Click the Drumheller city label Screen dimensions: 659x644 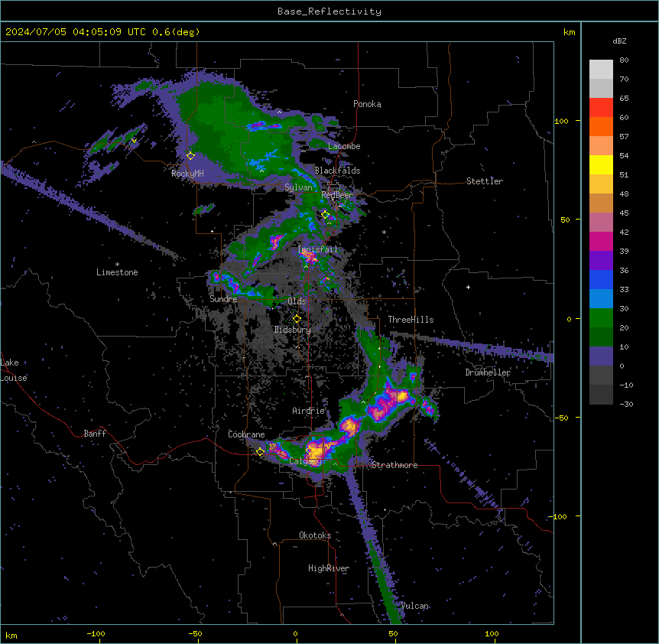pyautogui.click(x=488, y=372)
